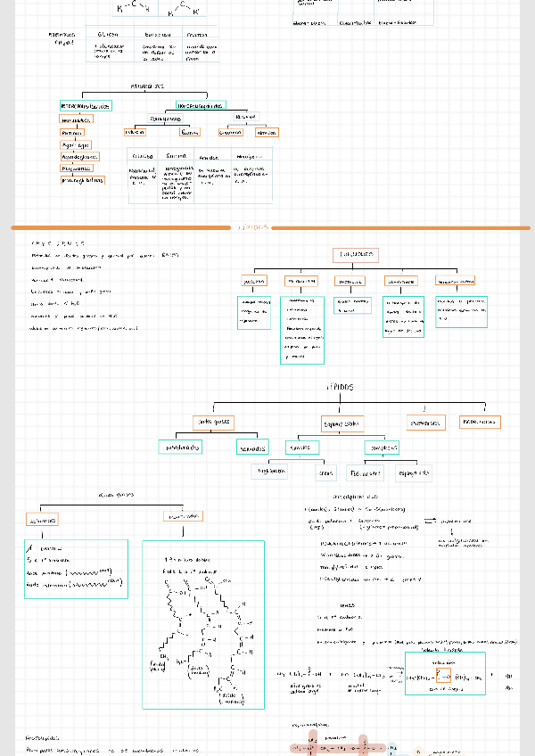The image size is (535, 756).
Task: Select the Hemicelulosa orange box
Action: [76, 119]
